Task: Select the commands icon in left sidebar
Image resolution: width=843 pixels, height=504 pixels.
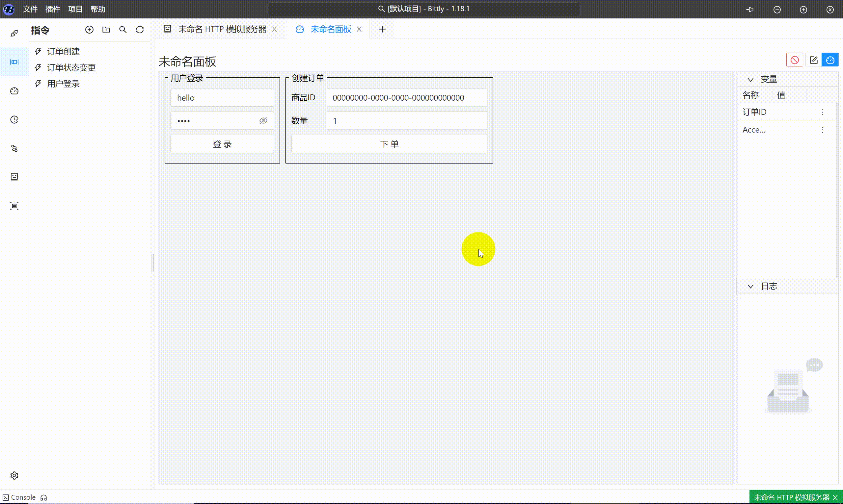Action: [x=14, y=62]
